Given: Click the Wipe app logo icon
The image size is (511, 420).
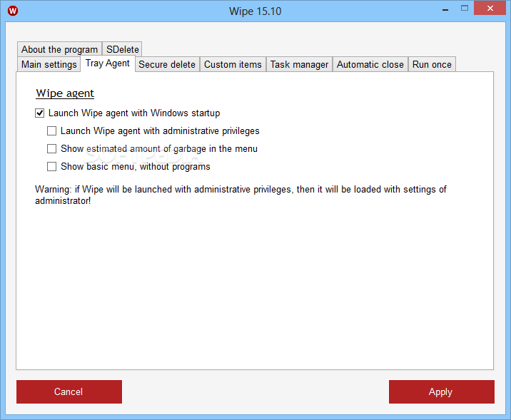Looking at the screenshot, I should (x=13, y=11).
